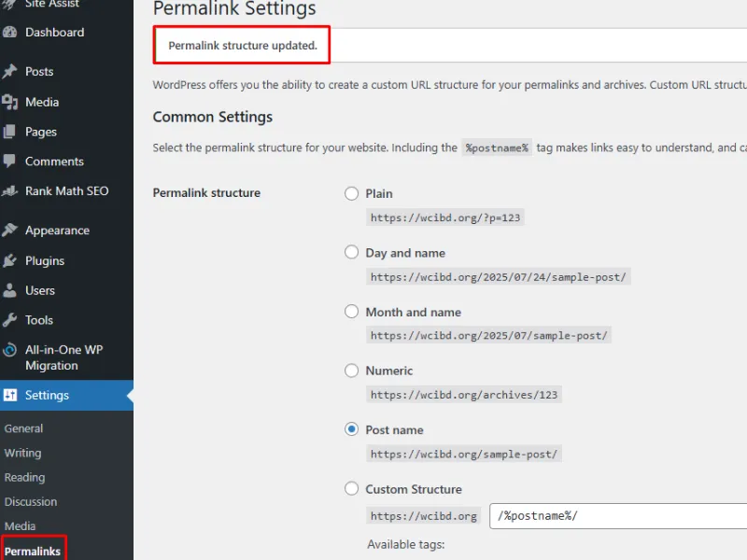The height and width of the screenshot is (560, 747).
Task: Click the Media library icon
Action: click(9, 102)
